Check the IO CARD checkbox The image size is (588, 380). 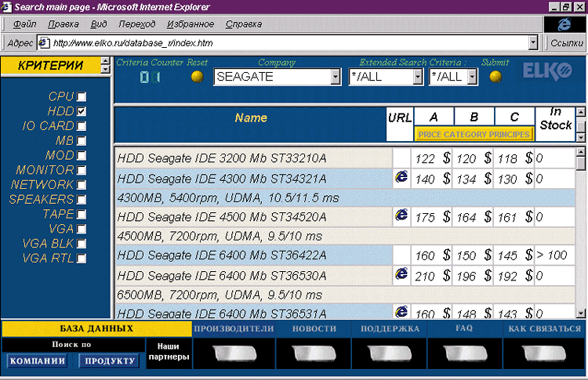(x=82, y=126)
